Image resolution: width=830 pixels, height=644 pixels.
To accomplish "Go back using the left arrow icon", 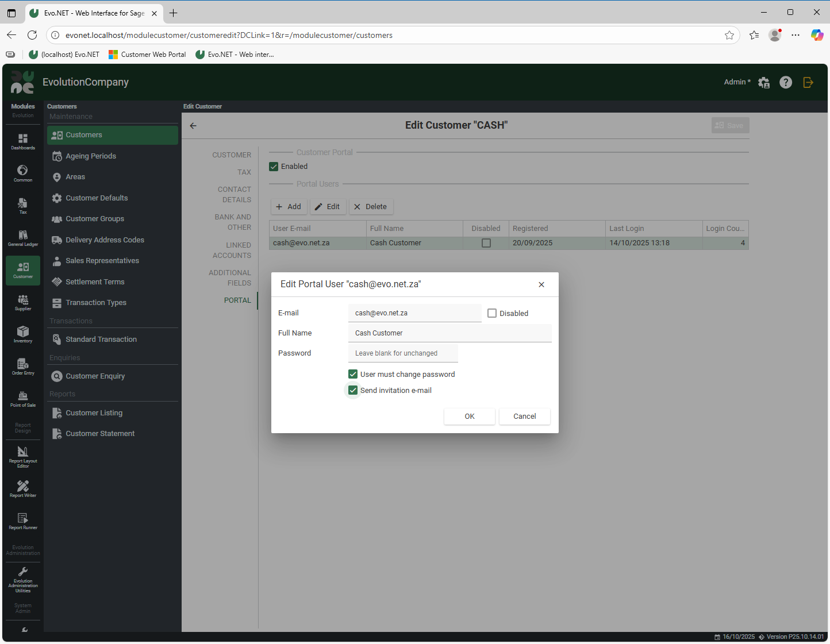I will click(x=193, y=126).
